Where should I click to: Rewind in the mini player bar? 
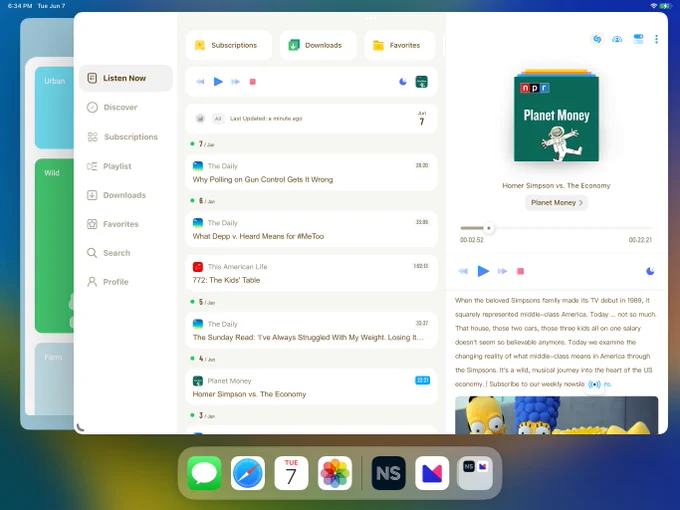(200, 82)
